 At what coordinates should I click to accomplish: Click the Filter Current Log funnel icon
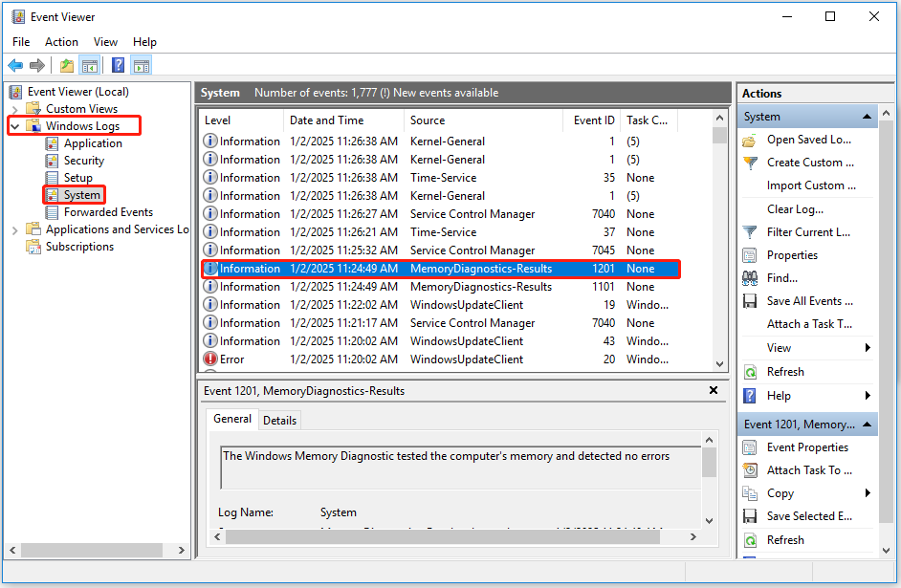[752, 231]
